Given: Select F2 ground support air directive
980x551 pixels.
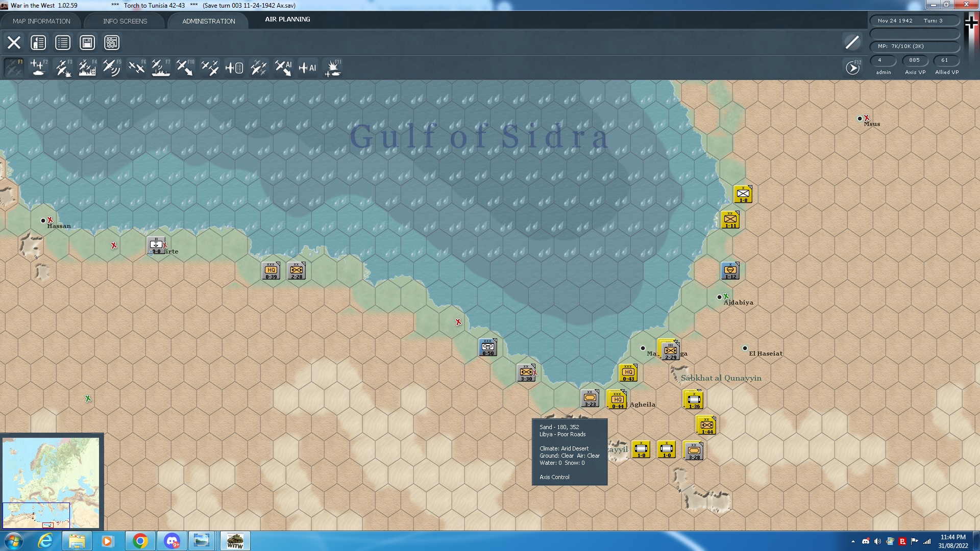Looking at the screenshot, I should click(x=38, y=67).
